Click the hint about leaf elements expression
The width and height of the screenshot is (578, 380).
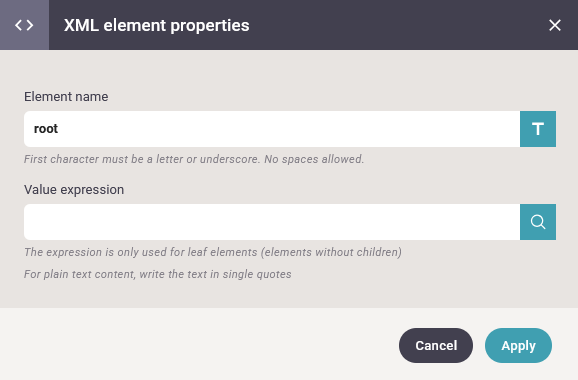pos(213,252)
